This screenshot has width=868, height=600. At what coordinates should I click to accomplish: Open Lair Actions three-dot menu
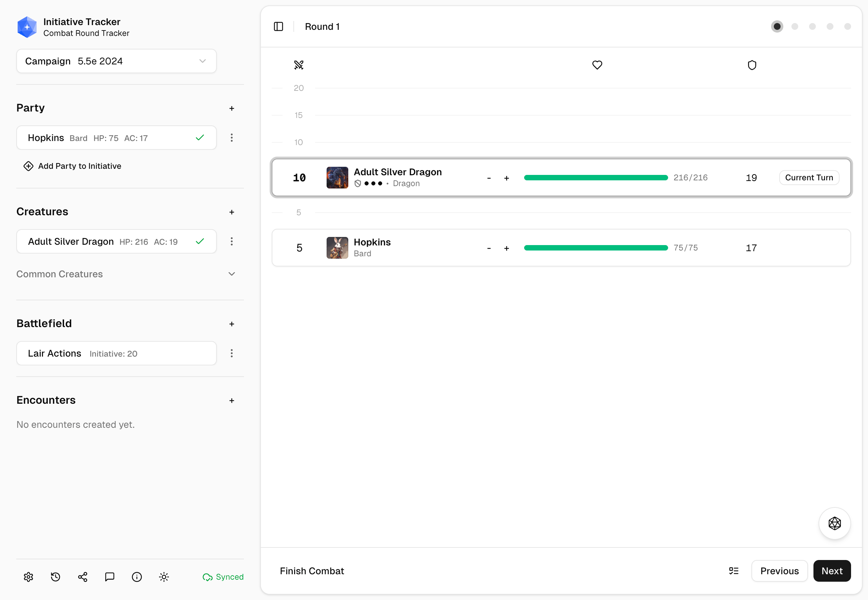(231, 353)
